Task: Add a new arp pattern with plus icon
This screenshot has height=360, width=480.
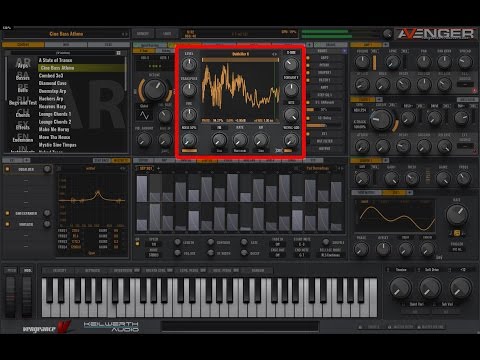Action: click(x=158, y=168)
